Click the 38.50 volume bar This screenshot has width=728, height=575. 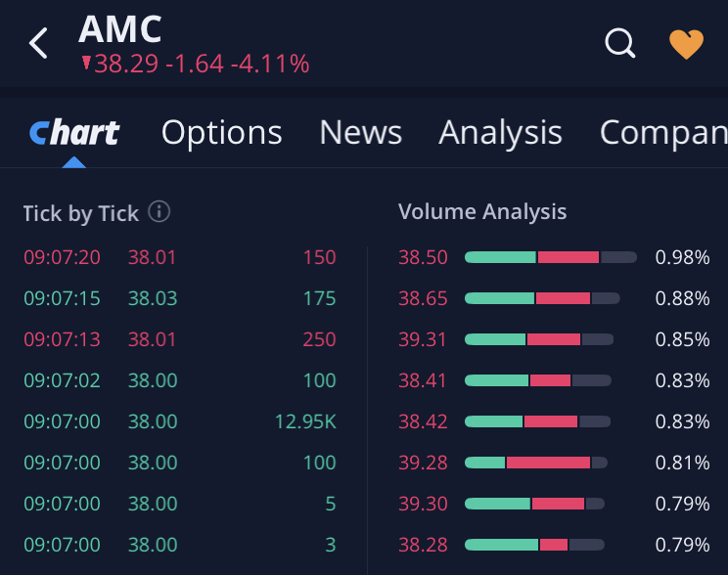(550, 258)
